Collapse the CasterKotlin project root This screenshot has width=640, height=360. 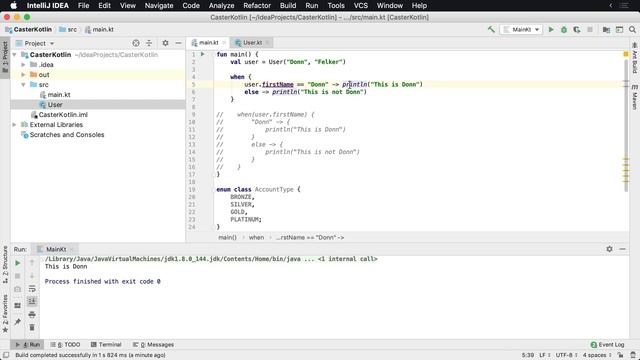15,55
